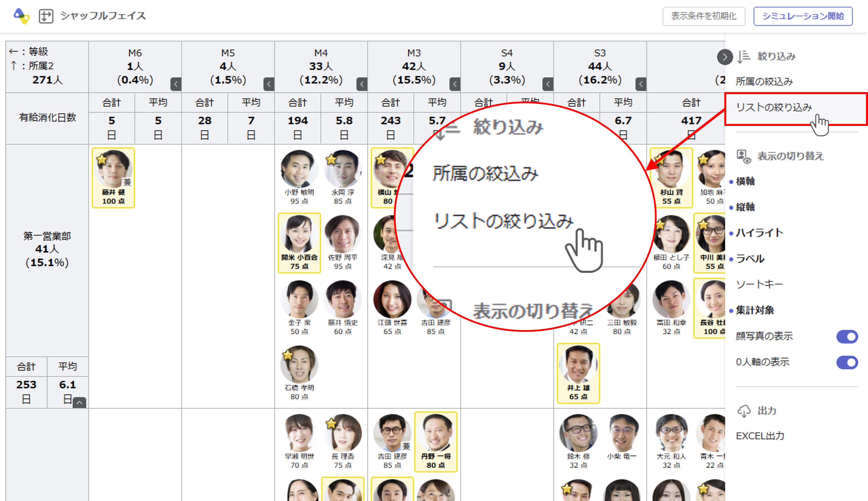The width and height of the screenshot is (868, 501).
Task: Select 丹野 一将 highlighted card
Action: 436,442
